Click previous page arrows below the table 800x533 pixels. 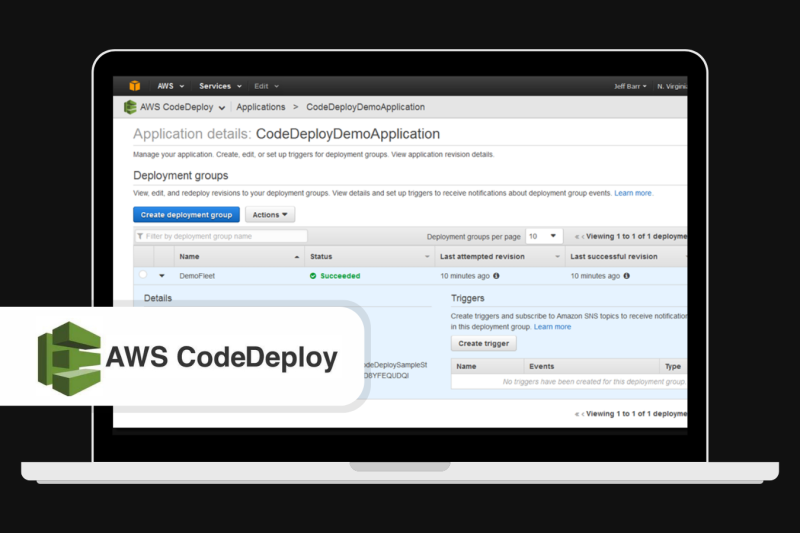(579, 414)
